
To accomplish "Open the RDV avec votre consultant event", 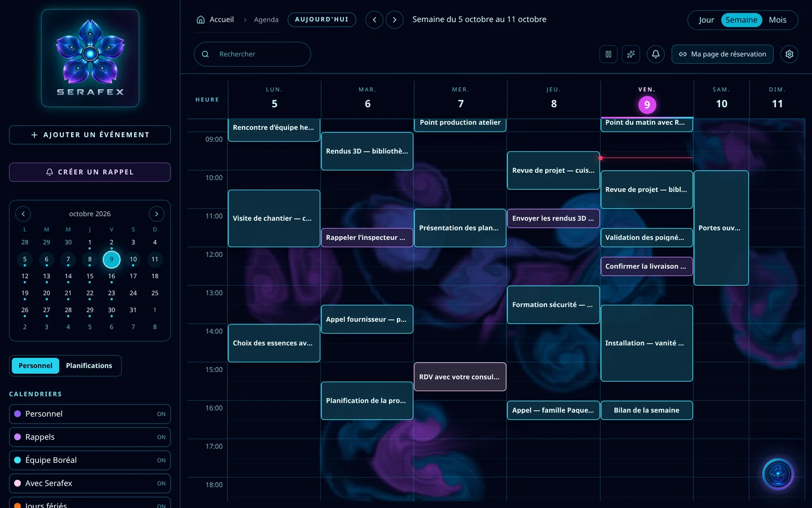I will click(x=460, y=377).
